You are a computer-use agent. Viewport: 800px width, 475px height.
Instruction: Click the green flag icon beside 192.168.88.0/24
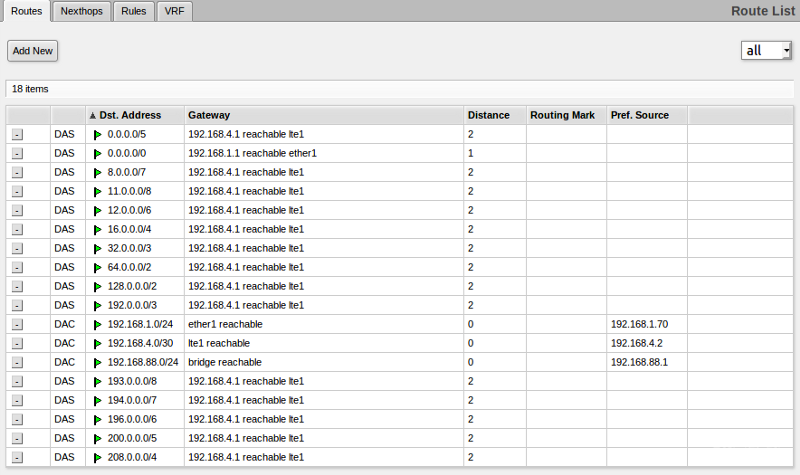[97, 363]
